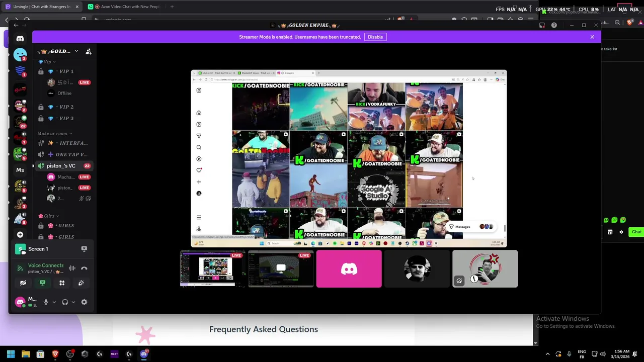Switch to Azar Video Chat tab
Screen dimensions: 644x362
click(x=124, y=7)
